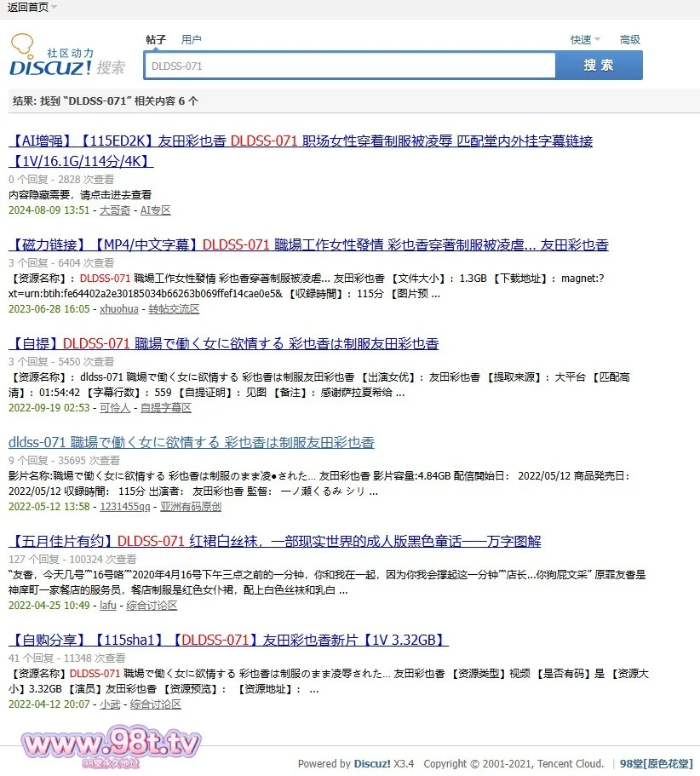This screenshot has width=700, height=776.
Task: Open the 【五月佳片有约】 result title
Action: point(274,542)
